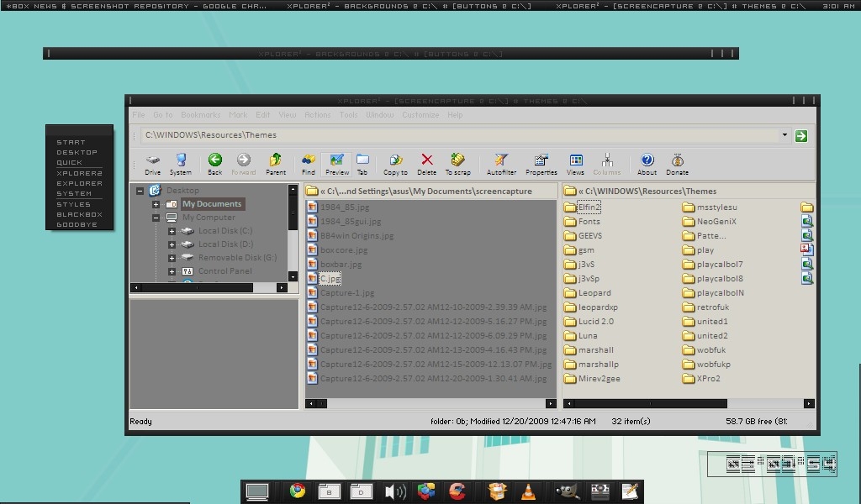Choose STYLES in the Blackbox menu
861x504 pixels.
74,204
